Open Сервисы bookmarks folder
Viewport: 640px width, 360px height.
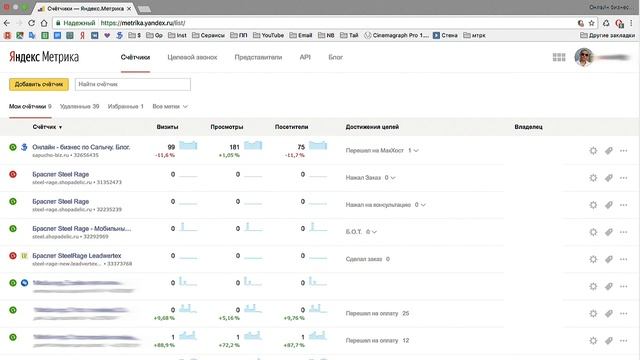(x=208, y=36)
